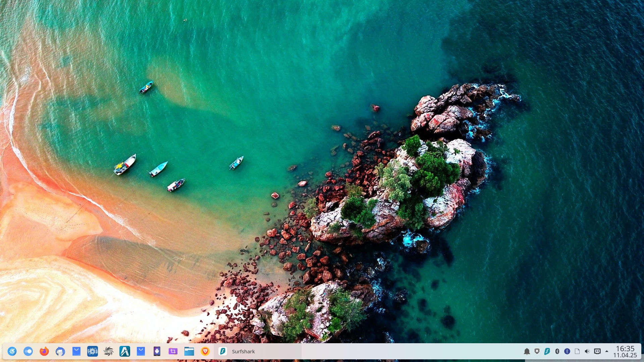
Task: Launch the blue swirl app icon
Action: 93,351
